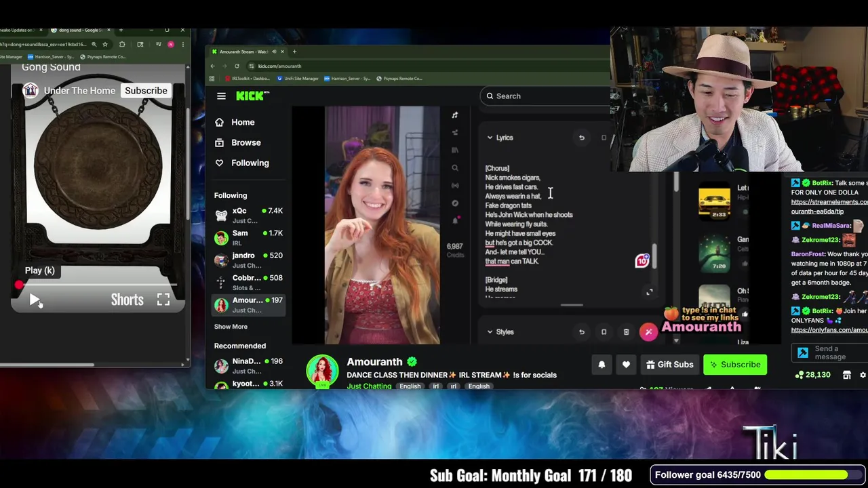Delete styles with the trash icon
Image resolution: width=868 pixels, height=488 pixels.
tap(626, 332)
